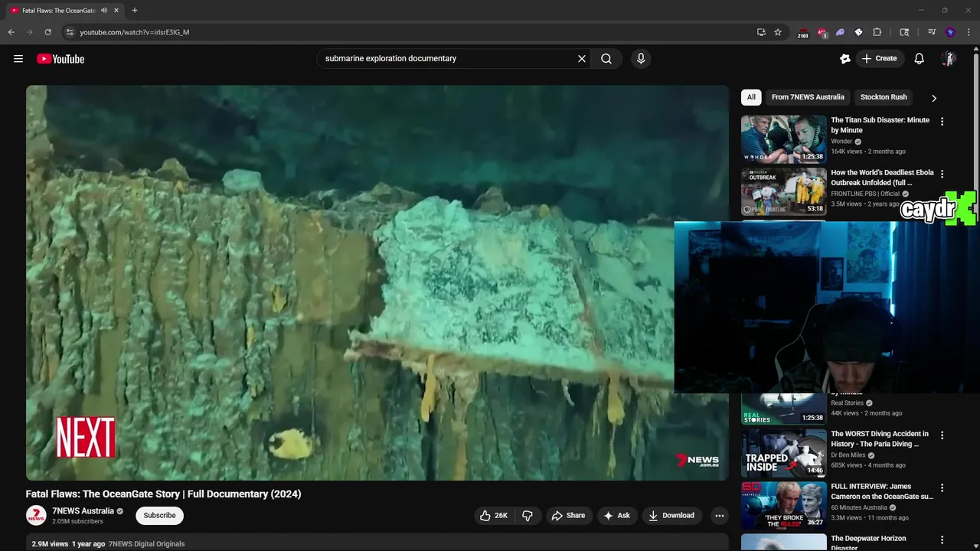Like the video (26K)

pyautogui.click(x=494, y=516)
